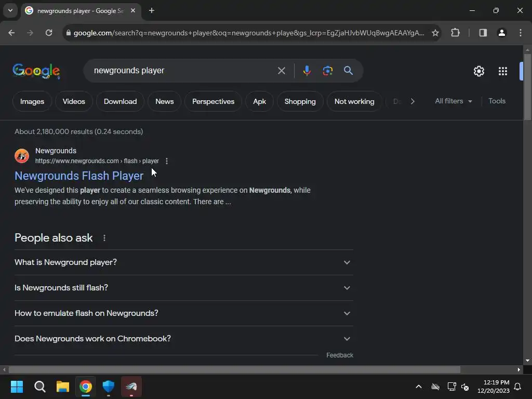Open the search Tools option

coord(497,101)
